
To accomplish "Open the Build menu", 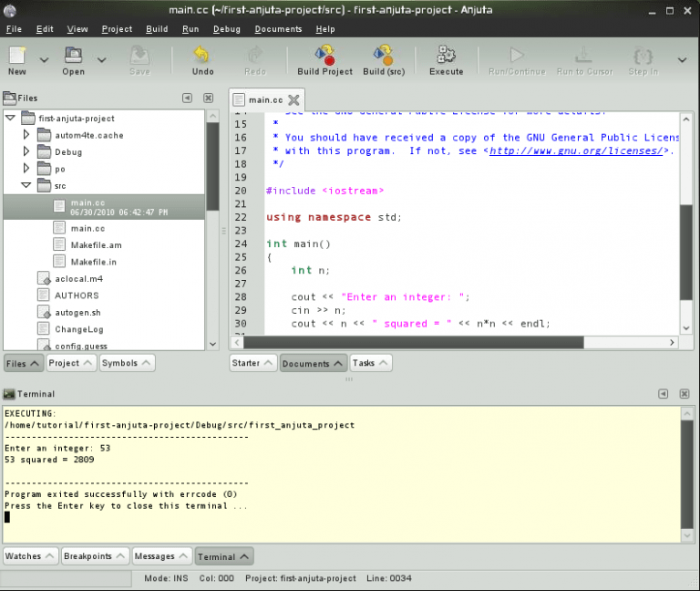I will [157, 29].
